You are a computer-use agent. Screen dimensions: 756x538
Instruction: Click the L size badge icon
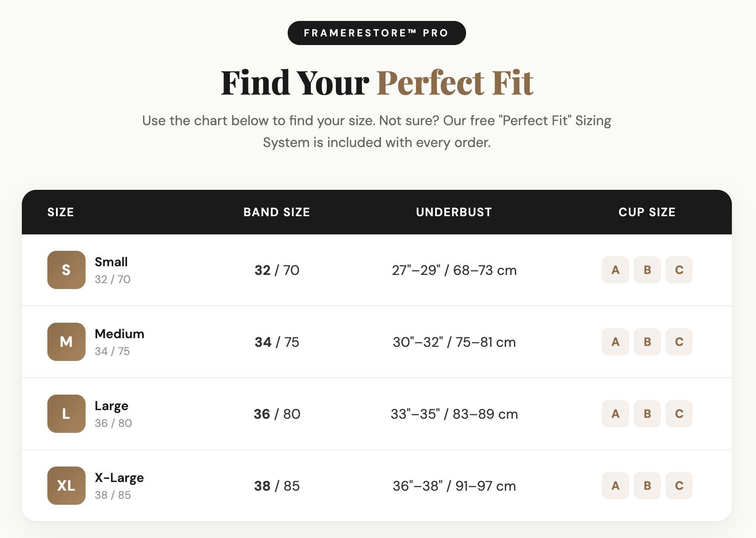(66, 414)
